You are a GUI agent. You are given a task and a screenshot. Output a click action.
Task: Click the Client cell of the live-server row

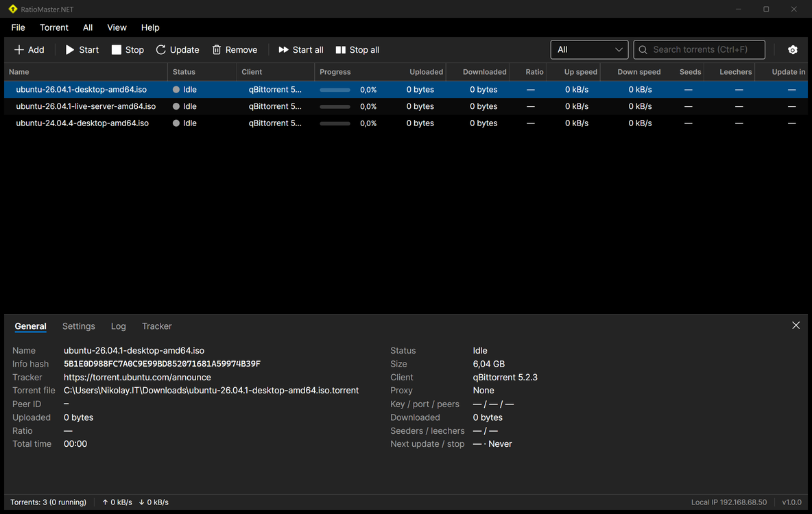pos(275,106)
